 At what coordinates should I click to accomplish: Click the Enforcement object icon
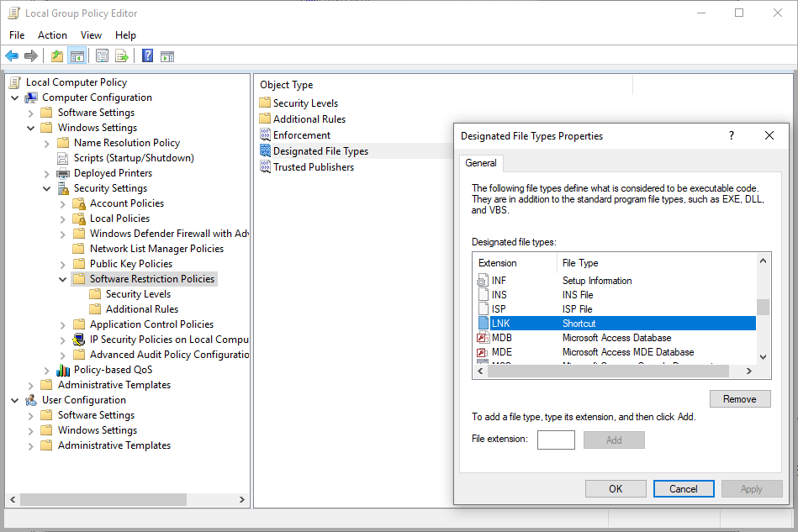265,134
